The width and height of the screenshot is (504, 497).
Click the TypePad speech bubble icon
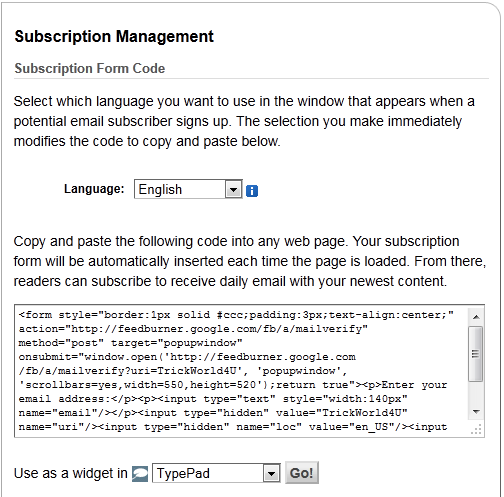pyautogui.click(x=140, y=474)
